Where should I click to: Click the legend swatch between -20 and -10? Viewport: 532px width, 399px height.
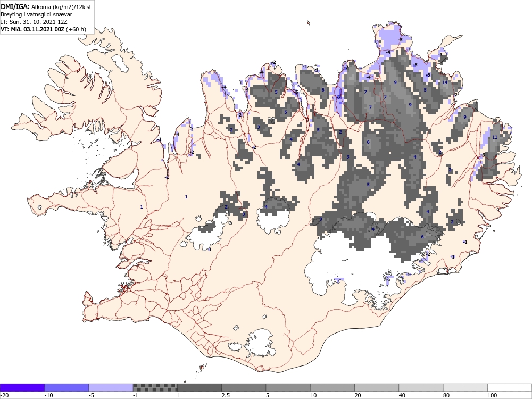[x=22, y=387]
